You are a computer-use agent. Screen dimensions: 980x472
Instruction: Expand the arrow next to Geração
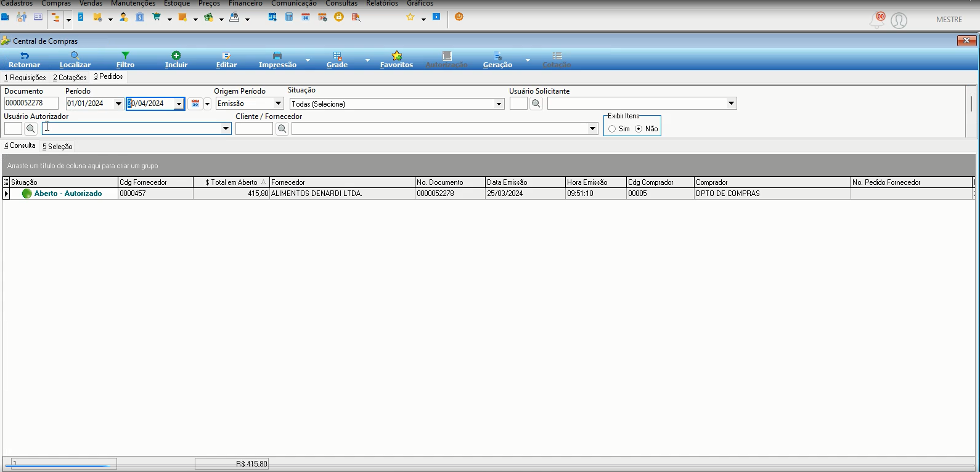pos(528,60)
